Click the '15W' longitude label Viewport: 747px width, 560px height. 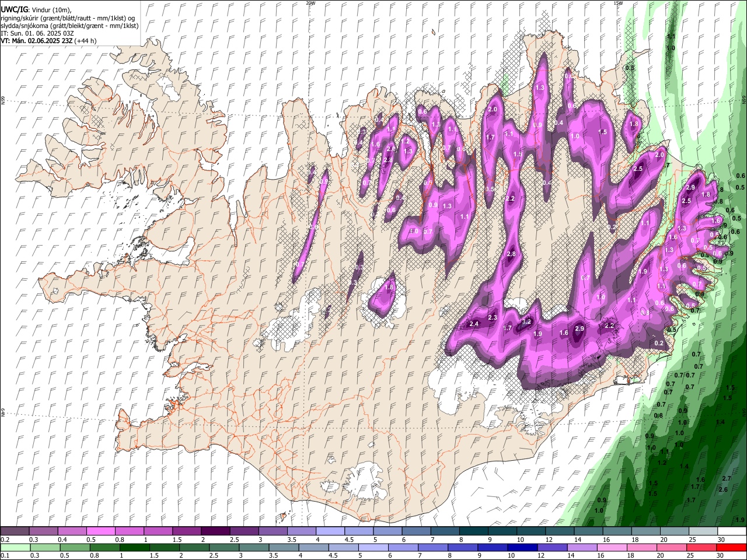(618, 3)
